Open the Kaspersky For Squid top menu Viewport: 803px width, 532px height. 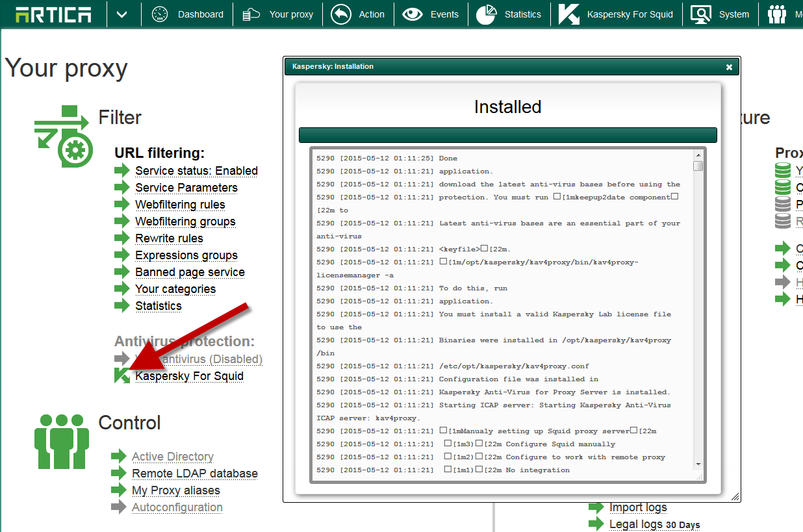point(630,14)
